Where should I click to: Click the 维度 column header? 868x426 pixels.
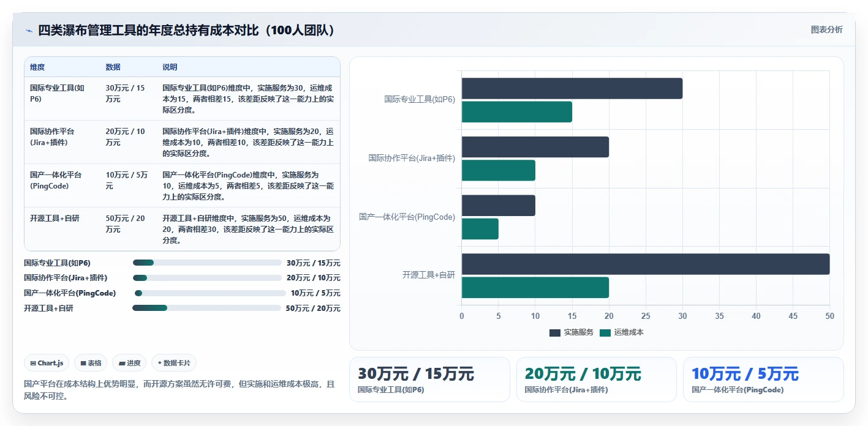tap(37, 67)
